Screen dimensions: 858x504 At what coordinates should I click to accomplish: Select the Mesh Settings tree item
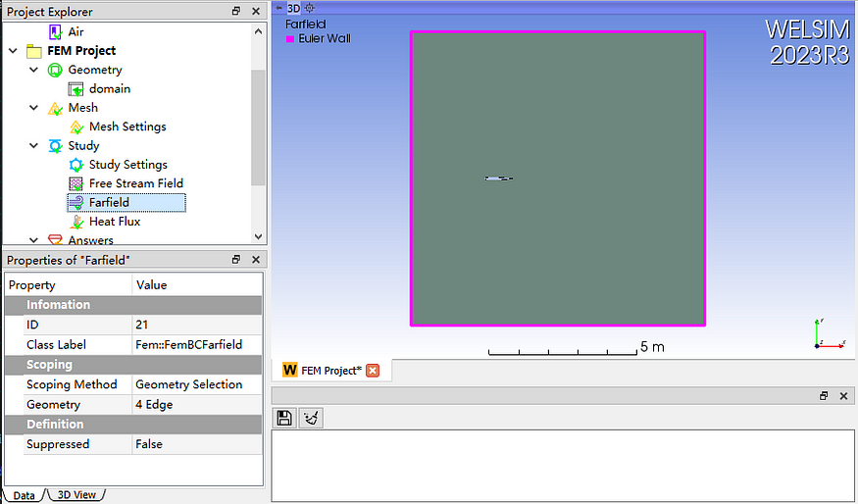(127, 126)
